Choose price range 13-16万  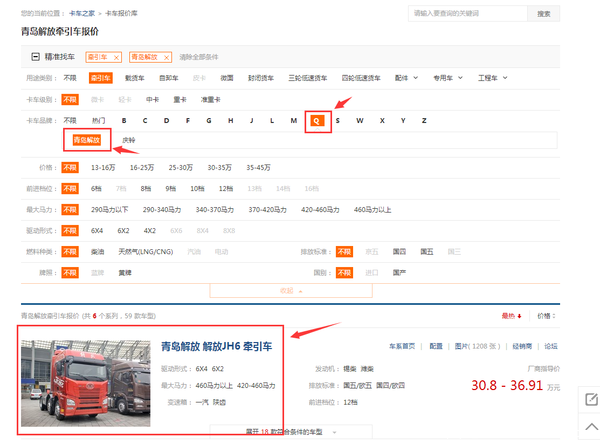point(103,167)
